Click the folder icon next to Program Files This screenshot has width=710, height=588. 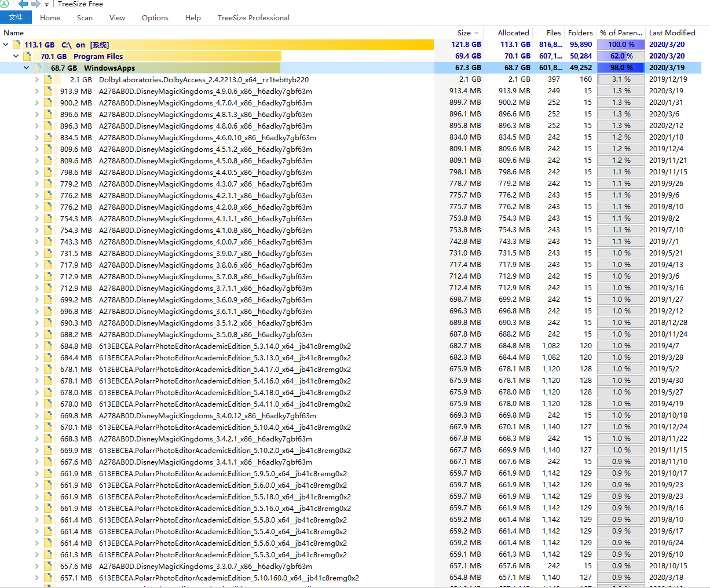coord(27,56)
